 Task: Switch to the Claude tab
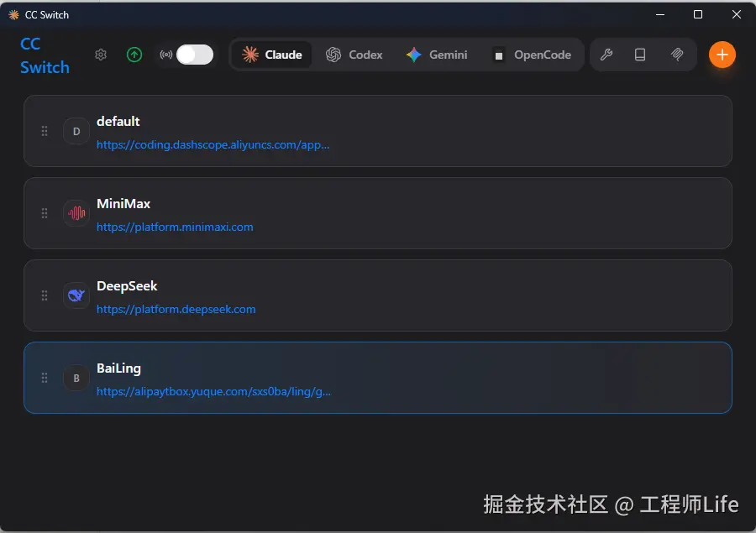[272, 55]
